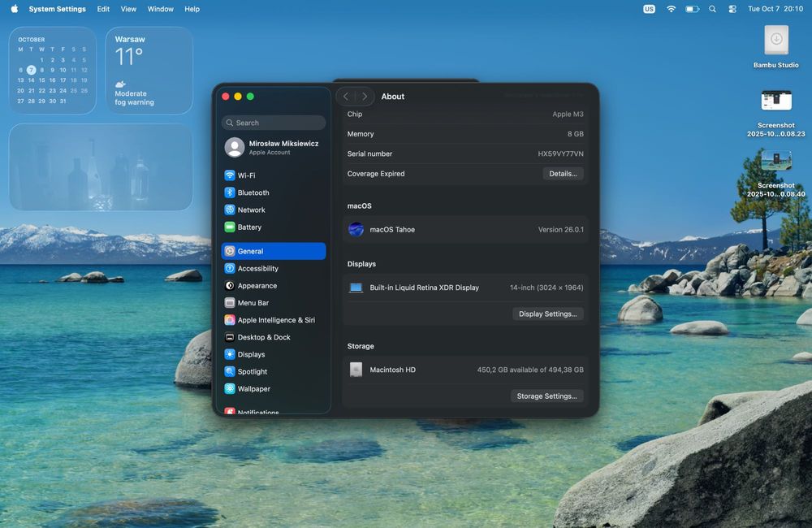
Task: Click the Details... button for coverage
Action: [563, 174]
